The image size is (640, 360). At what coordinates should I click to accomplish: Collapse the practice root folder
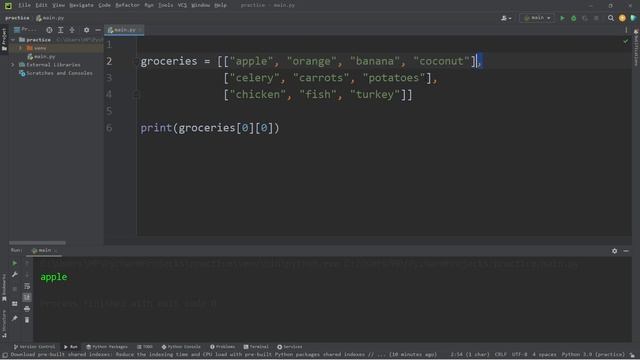coord(13,40)
